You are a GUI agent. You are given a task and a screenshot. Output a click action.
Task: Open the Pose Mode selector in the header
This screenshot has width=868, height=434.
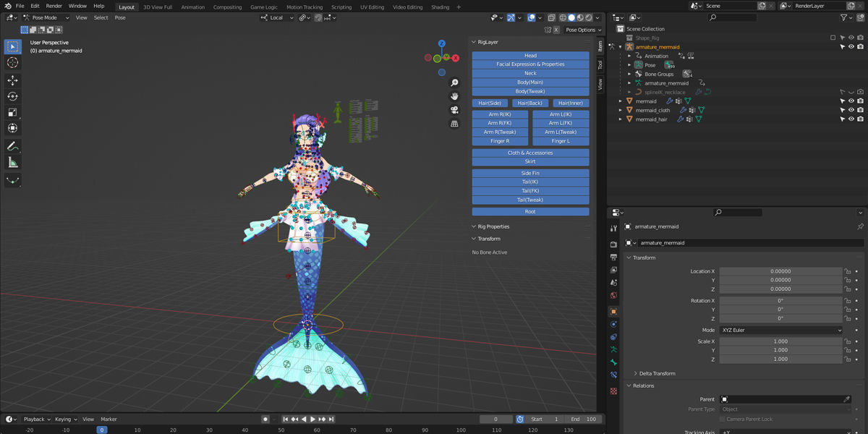[x=45, y=17]
